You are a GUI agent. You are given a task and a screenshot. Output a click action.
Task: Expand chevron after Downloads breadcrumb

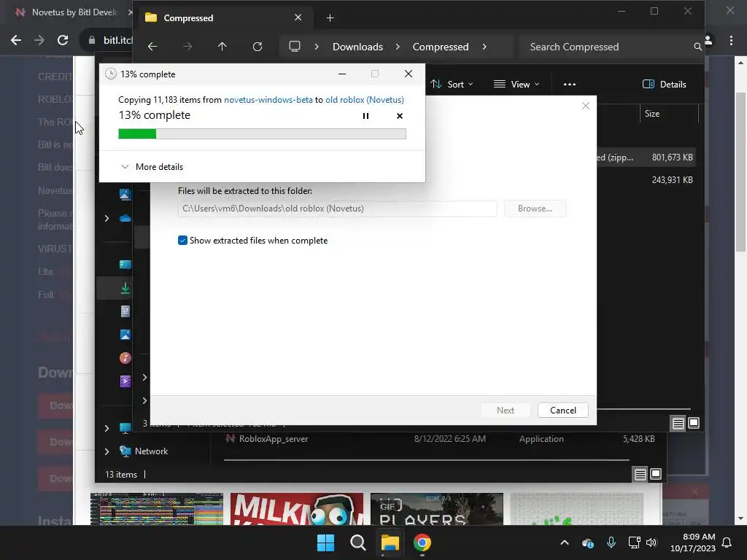point(398,47)
